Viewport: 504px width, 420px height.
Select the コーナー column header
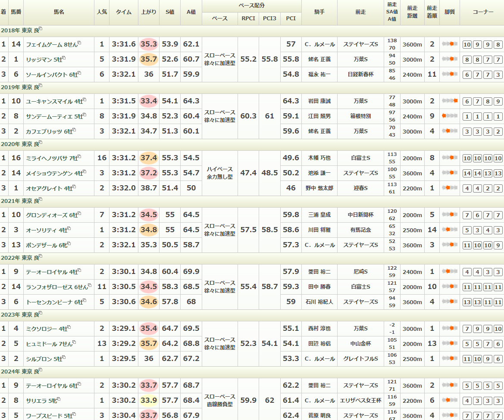coord(482,12)
